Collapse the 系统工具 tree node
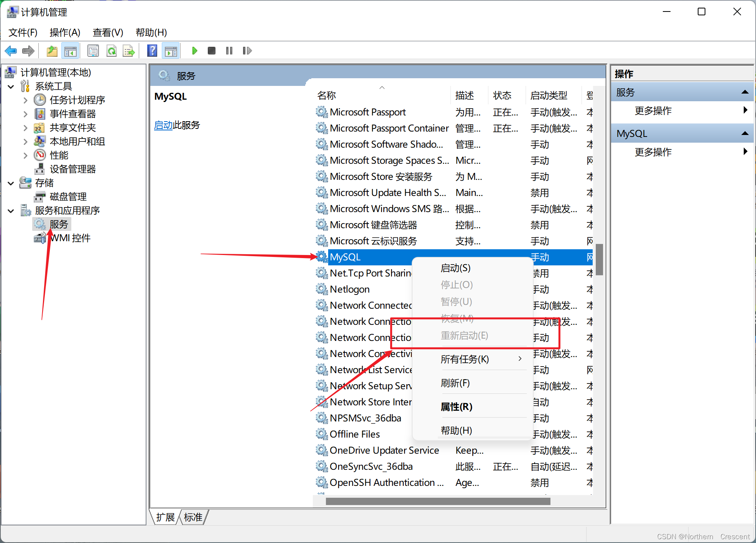 pyautogui.click(x=11, y=87)
